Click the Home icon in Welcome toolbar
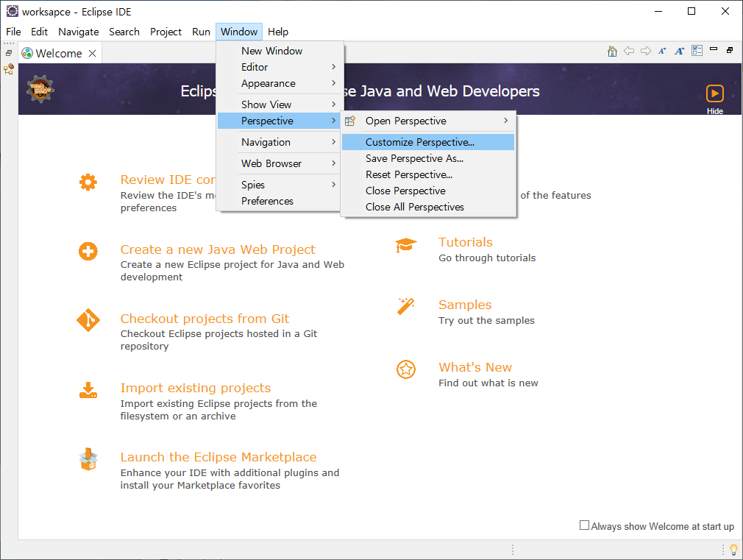 pyautogui.click(x=612, y=52)
